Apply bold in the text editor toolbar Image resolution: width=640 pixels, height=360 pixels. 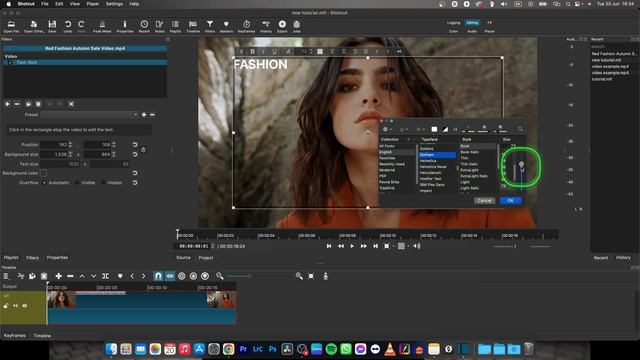tap(253, 51)
